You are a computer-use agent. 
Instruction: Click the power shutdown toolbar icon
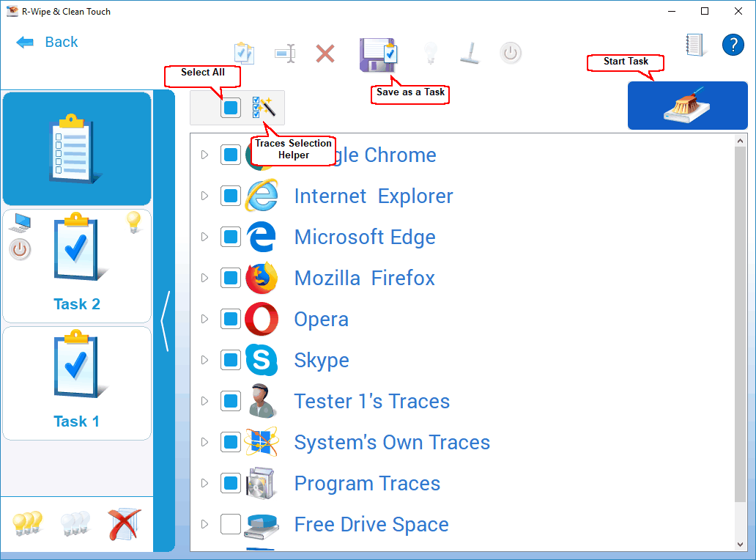pyautogui.click(x=511, y=53)
